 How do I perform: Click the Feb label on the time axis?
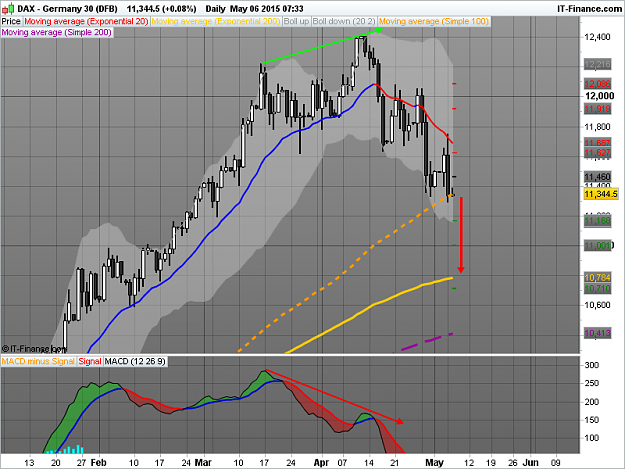click(98, 463)
